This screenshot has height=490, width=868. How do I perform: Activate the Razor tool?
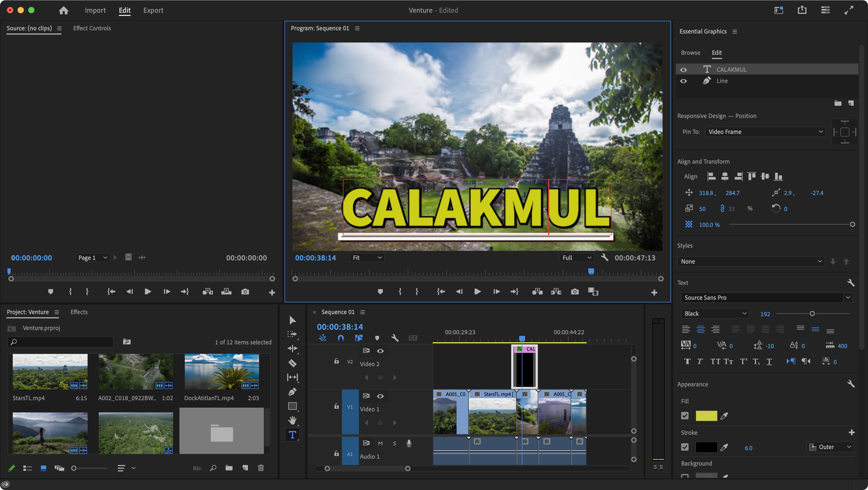pos(293,363)
